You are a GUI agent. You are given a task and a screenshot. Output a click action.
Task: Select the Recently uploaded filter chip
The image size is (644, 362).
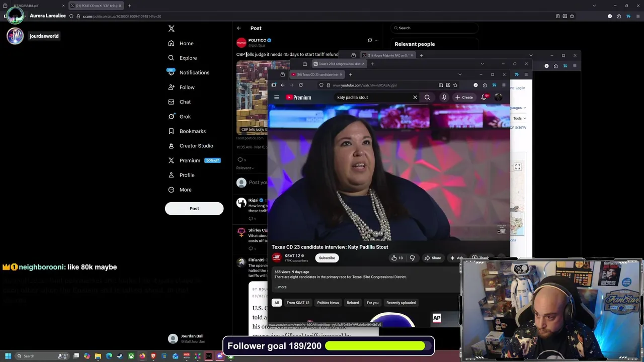tap(401, 303)
